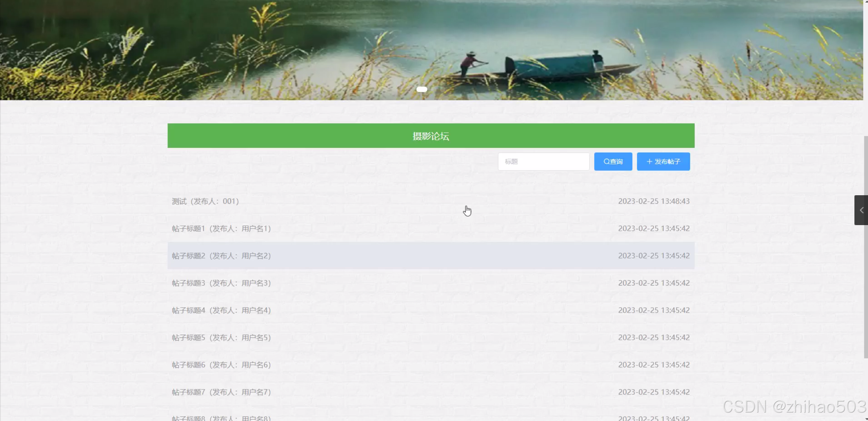
Task: Click the magnifier icon in 查询 button
Action: 606,162
